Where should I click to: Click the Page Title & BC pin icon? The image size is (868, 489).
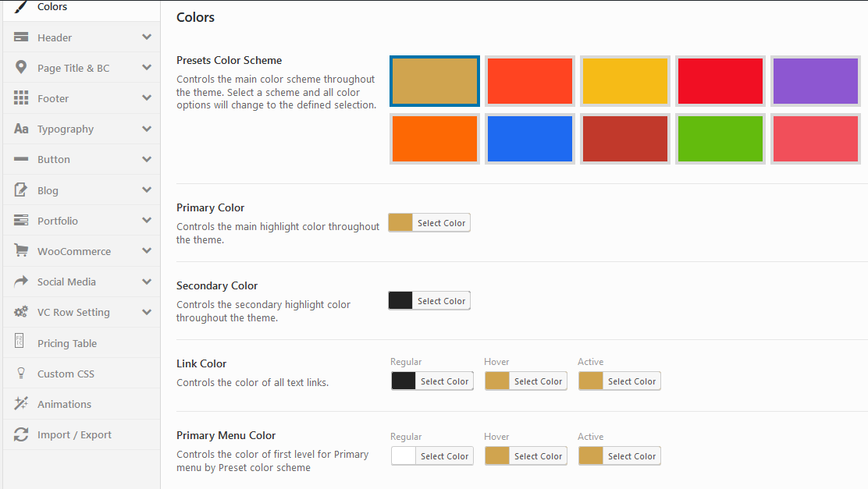(21, 68)
